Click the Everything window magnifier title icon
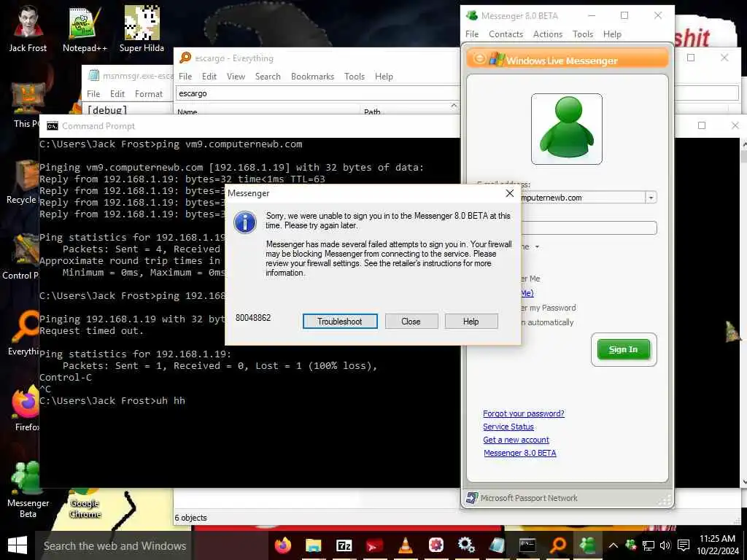The height and width of the screenshot is (560, 747). click(185, 58)
